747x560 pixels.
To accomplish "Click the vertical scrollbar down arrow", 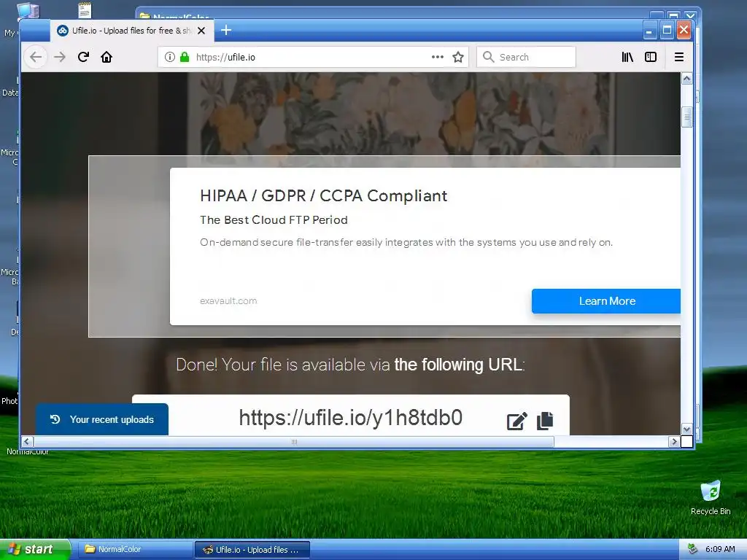I will (686, 429).
